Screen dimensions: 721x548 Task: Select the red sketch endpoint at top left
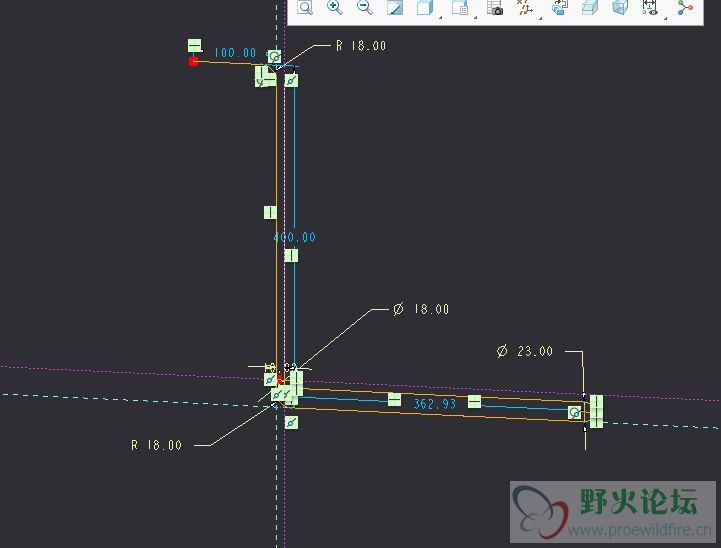click(x=194, y=61)
